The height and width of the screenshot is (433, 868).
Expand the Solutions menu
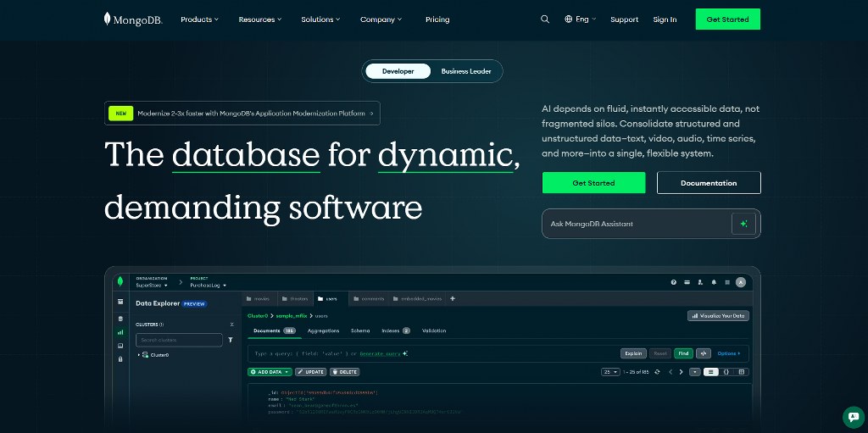click(x=320, y=19)
